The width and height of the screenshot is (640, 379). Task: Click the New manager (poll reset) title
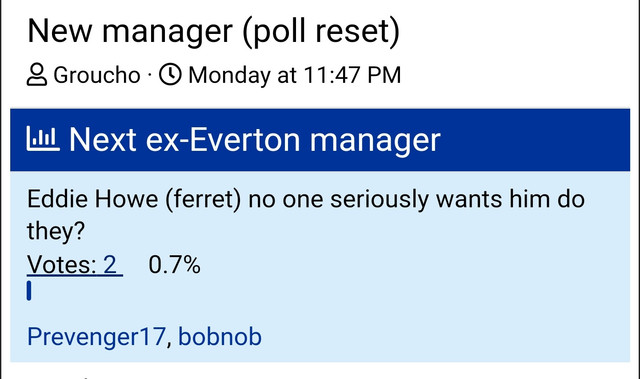[x=213, y=32]
